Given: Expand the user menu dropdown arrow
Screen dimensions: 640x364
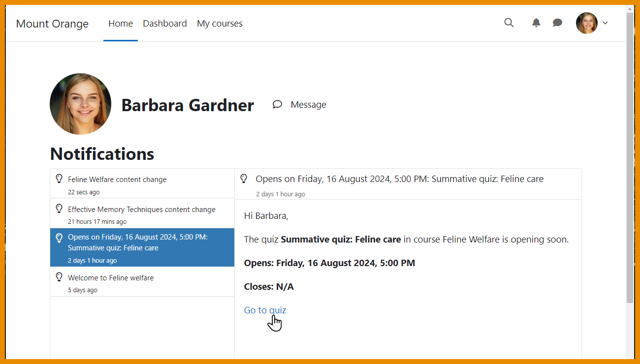Looking at the screenshot, I should pyautogui.click(x=606, y=23).
